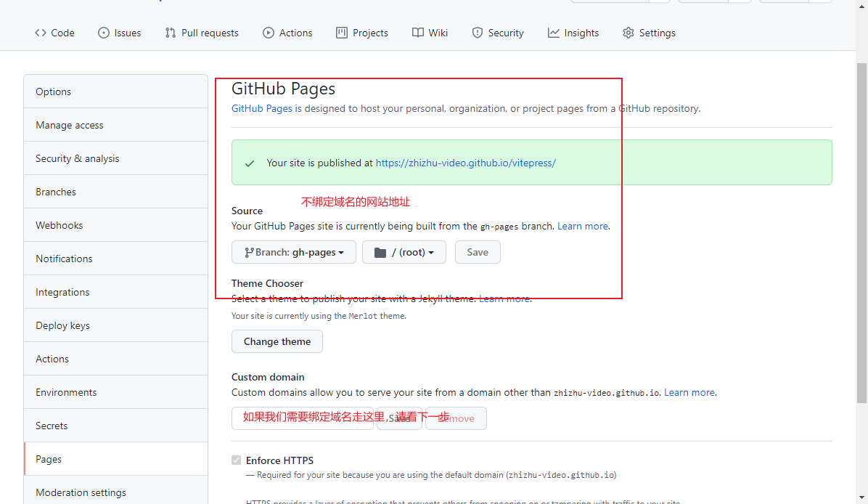Select Pages in the settings sidebar
The height and width of the screenshot is (504, 868).
click(x=115, y=459)
